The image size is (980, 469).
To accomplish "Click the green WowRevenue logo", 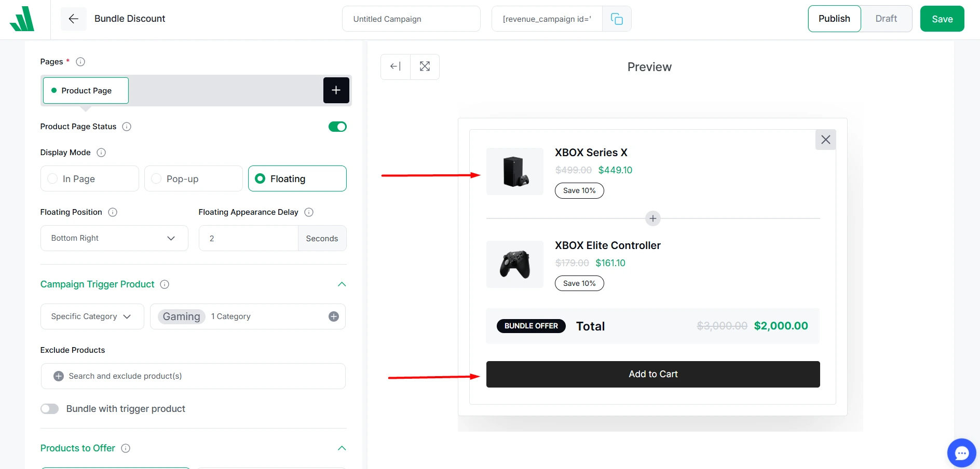I will click(x=22, y=19).
